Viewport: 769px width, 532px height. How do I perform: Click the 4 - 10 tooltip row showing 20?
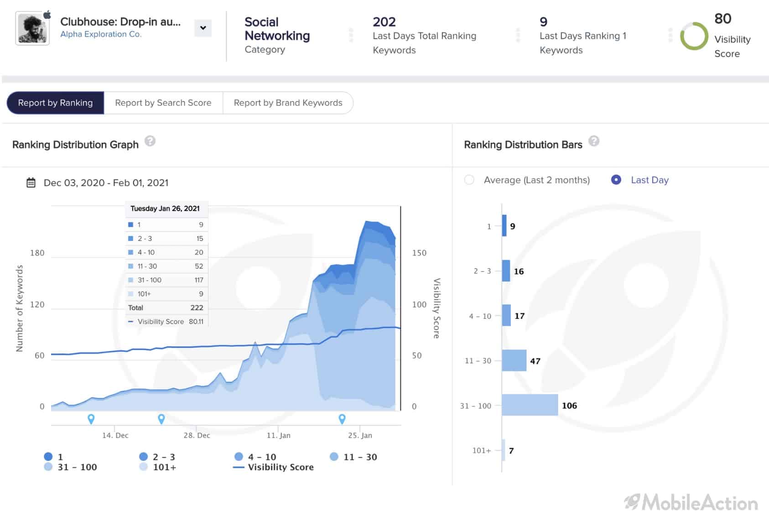pos(166,252)
